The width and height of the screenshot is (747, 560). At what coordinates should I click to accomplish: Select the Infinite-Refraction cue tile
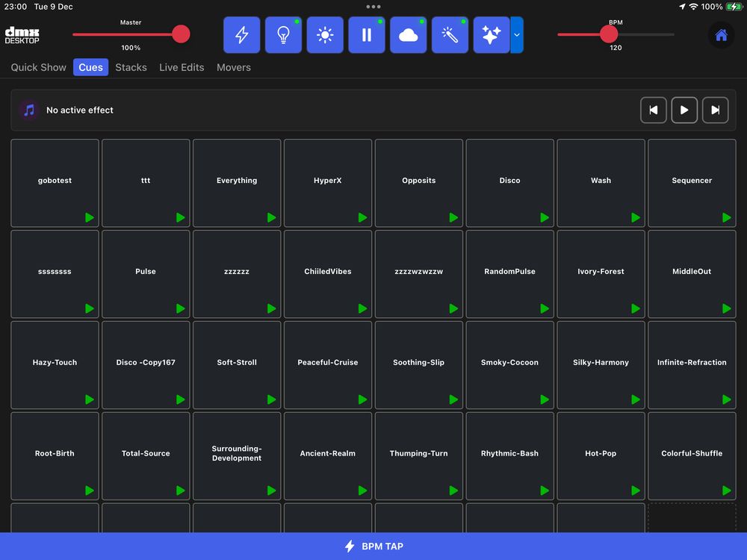click(692, 365)
